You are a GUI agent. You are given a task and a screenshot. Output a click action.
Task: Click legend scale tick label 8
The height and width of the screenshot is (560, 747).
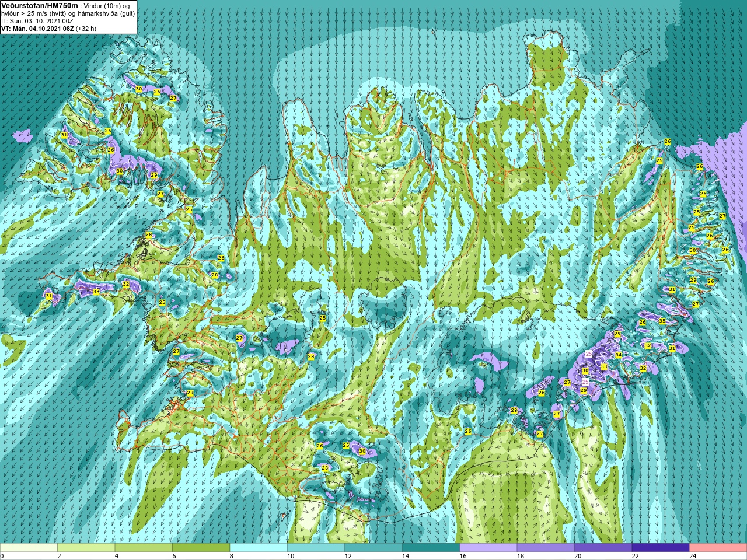[232, 556]
